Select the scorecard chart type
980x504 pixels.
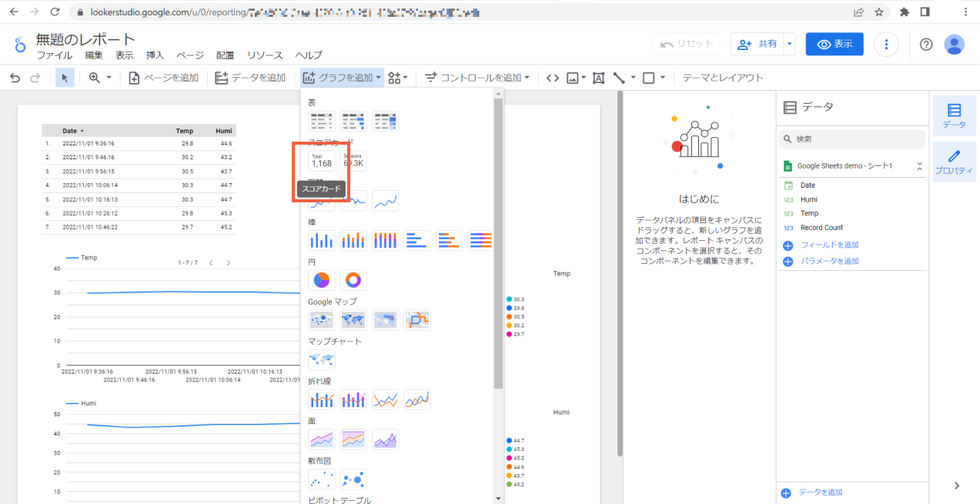click(x=321, y=162)
